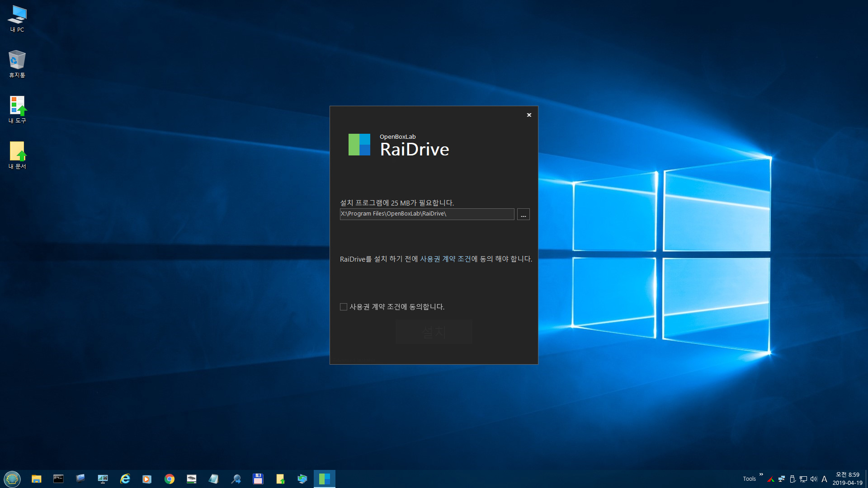Open the shell Start button on taskbar

coord(12,479)
